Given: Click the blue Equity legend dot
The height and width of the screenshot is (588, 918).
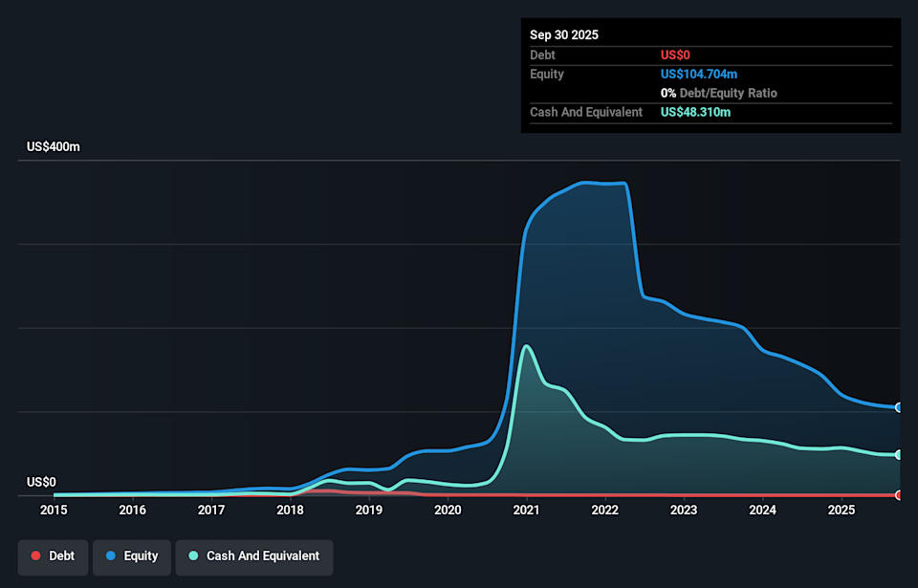Looking at the screenshot, I should point(111,555).
